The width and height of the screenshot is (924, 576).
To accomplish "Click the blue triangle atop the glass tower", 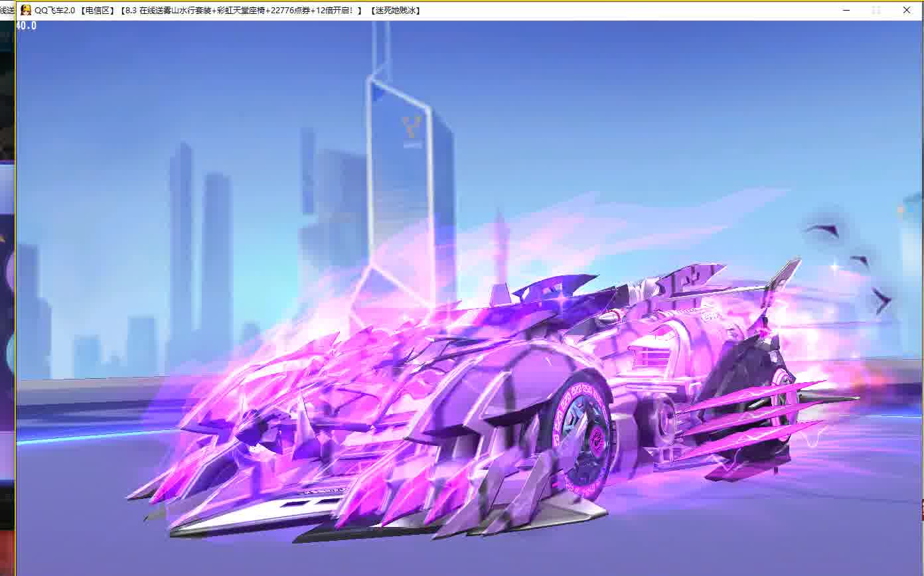I will click(x=378, y=92).
